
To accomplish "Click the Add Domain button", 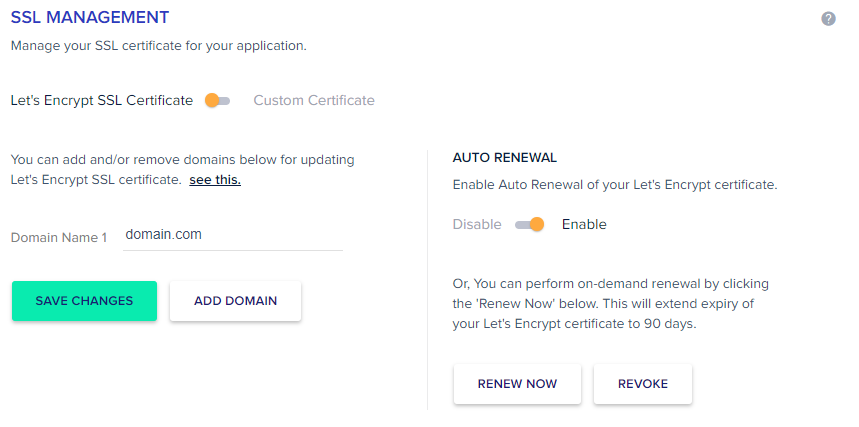I will (x=236, y=301).
